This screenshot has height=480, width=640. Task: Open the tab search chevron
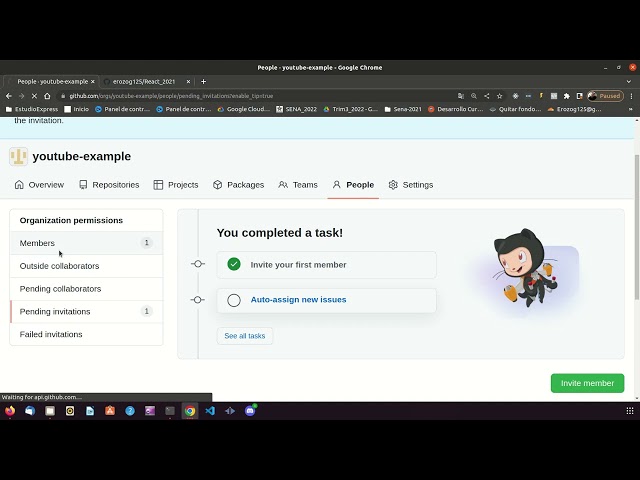pyautogui.click(x=629, y=82)
